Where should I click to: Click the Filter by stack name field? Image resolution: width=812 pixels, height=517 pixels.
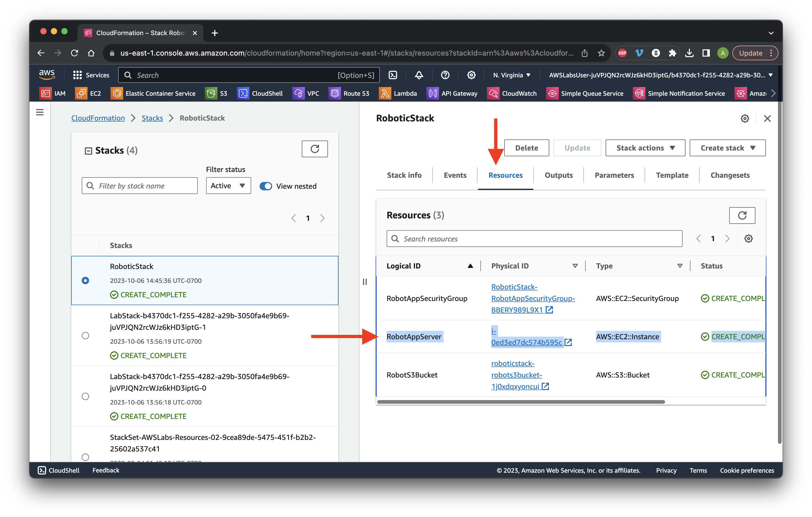(x=140, y=186)
